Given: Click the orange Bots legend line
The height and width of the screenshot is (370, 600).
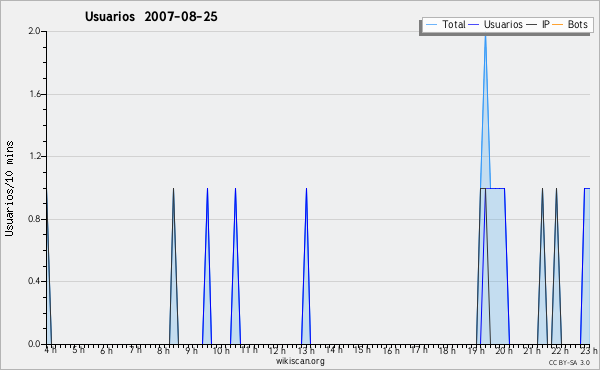Looking at the screenshot, I should [558, 24].
